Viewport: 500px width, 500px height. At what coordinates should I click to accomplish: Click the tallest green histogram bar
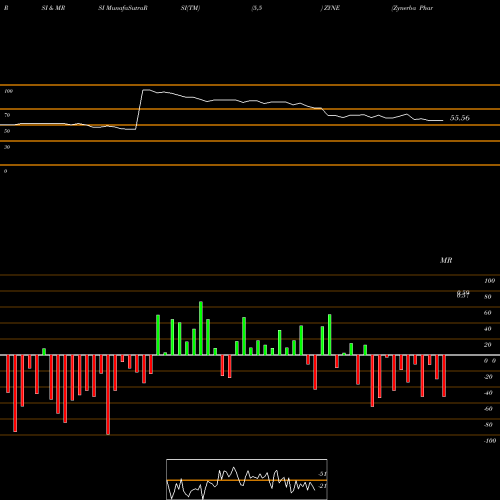201,328
